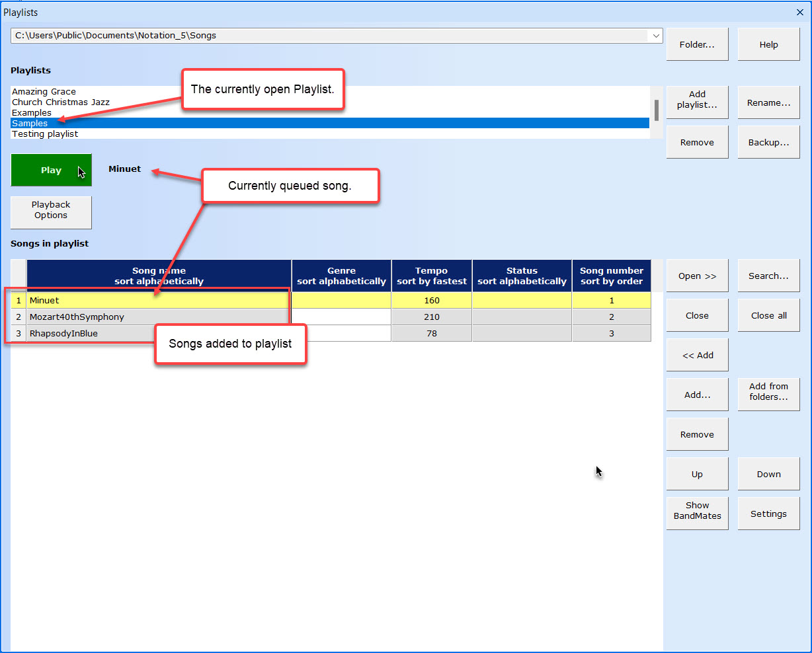Open Search... for songs
This screenshot has height=653, width=812.
pyautogui.click(x=768, y=276)
